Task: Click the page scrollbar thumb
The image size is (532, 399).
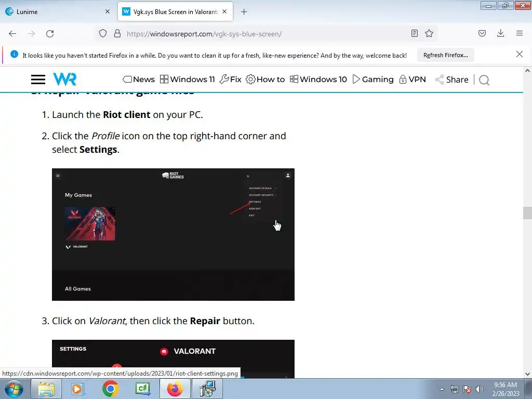Action: (527, 213)
